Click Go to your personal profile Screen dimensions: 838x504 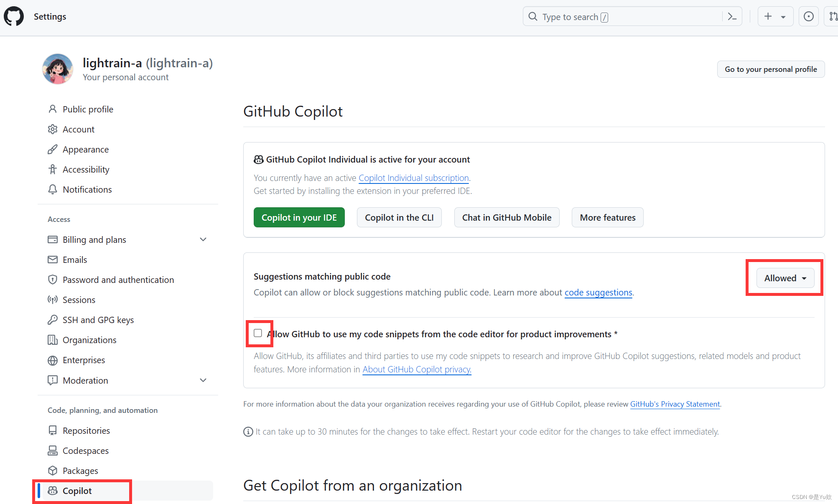(x=771, y=69)
